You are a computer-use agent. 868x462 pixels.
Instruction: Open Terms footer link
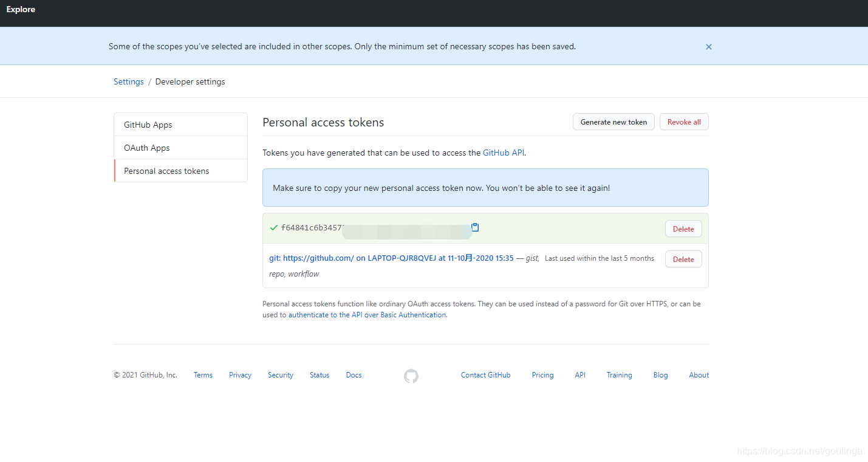[x=203, y=375]
